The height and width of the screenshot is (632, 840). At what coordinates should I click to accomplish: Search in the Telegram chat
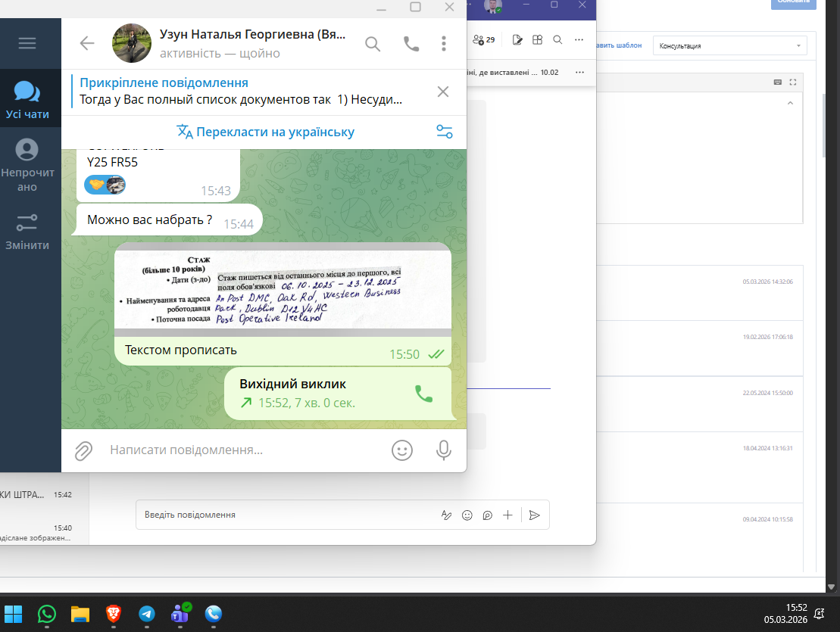(373, 44)
